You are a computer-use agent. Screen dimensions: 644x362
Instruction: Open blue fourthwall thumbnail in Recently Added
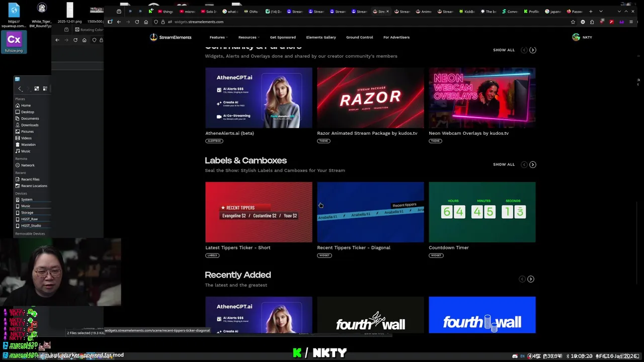pos(482,315)
